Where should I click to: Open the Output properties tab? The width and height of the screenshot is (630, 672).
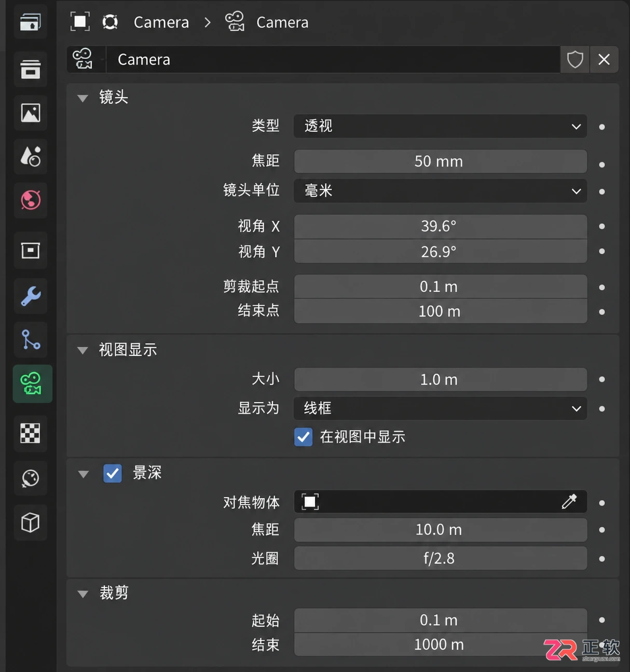[30, 68]
